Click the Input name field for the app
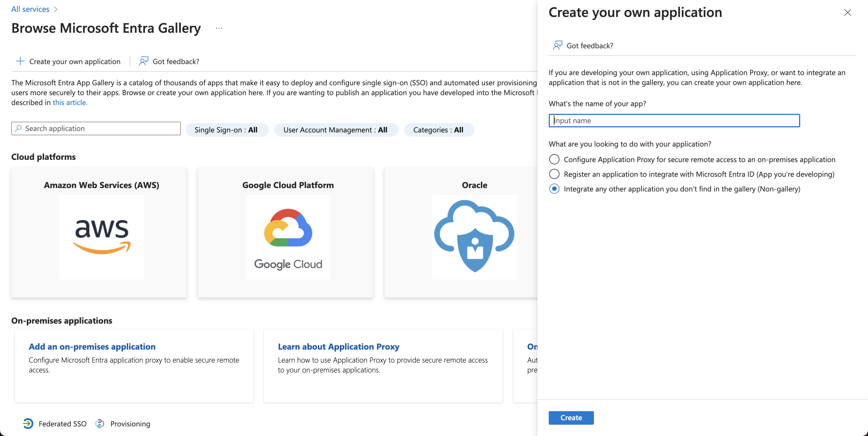868x436 pixels. pos(674,121)
